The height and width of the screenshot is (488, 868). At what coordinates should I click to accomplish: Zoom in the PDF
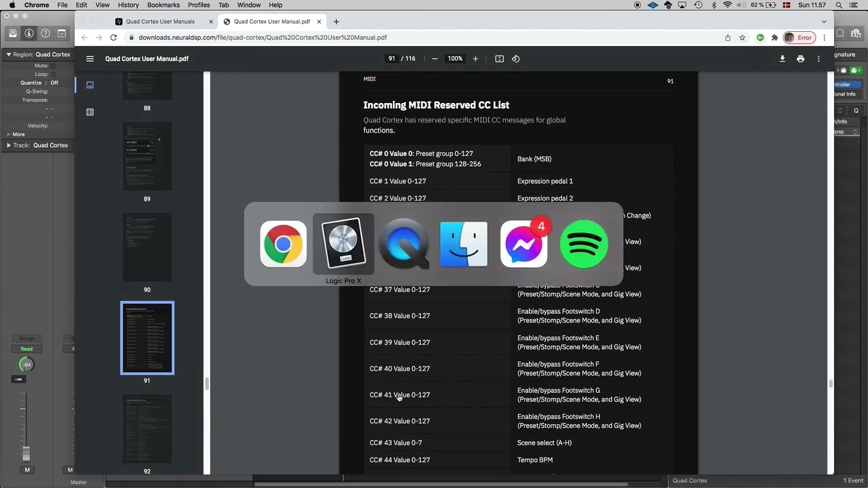click(x=475, y=59)
